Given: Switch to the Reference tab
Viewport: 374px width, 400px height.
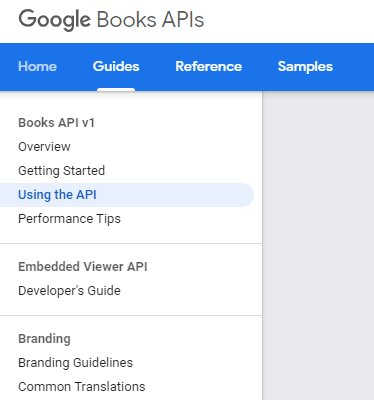Looking at the screenshot, I should (209, 66).
